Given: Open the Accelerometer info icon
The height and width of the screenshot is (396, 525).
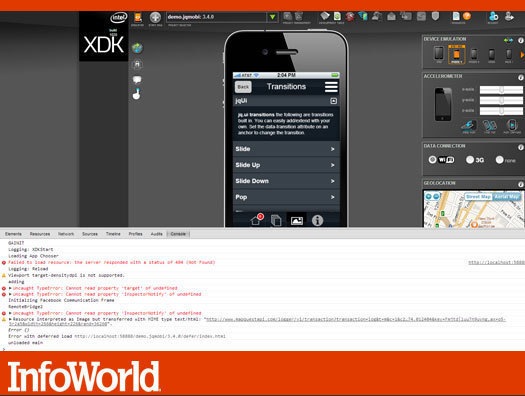Looking at the screenshot, I should (x=521, y=77).
